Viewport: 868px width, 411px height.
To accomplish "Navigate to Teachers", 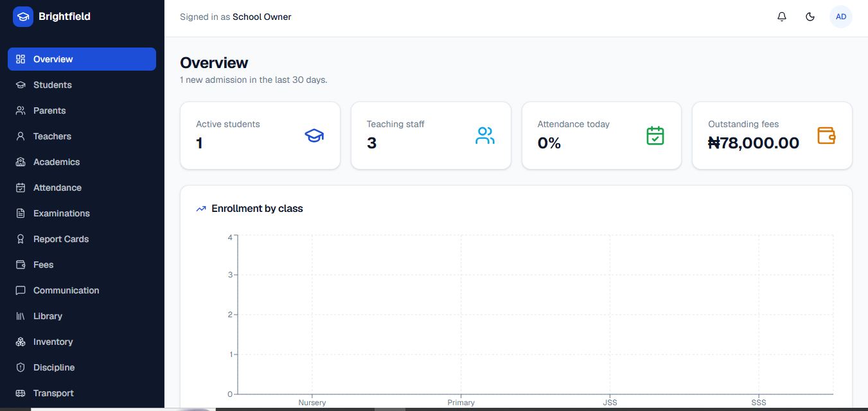I will click(82, 136).
